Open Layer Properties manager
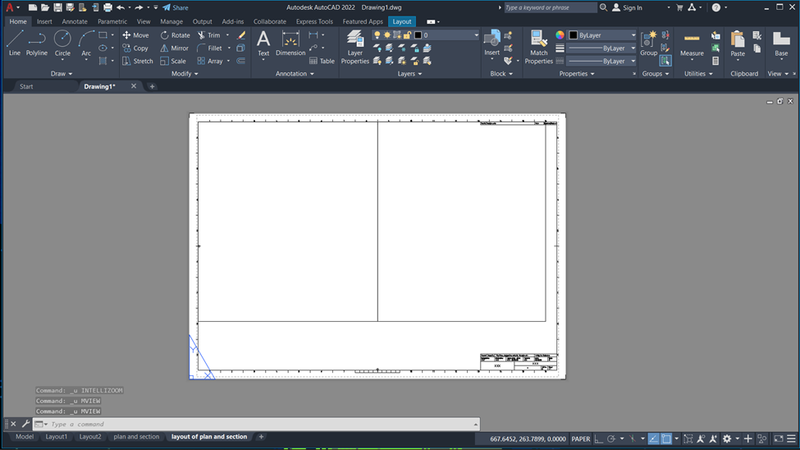The image size is (800, 450). (x=355, y=47)
